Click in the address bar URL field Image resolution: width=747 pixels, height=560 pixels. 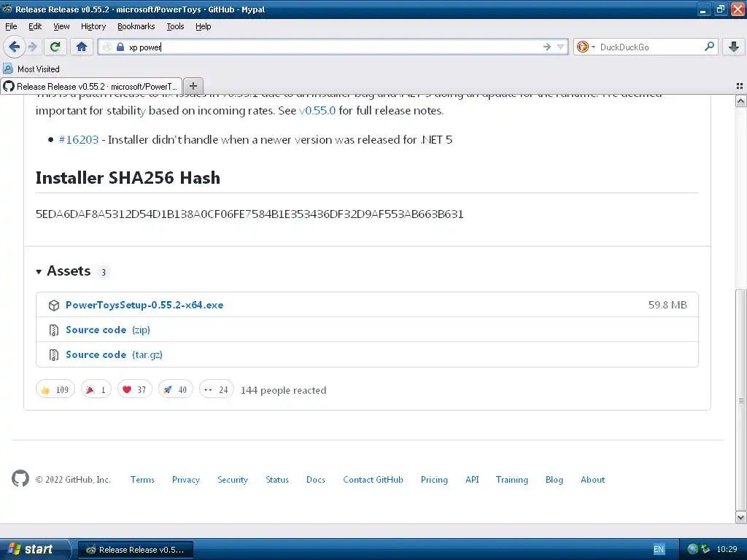pyautogui.click(x=333, y=47)
